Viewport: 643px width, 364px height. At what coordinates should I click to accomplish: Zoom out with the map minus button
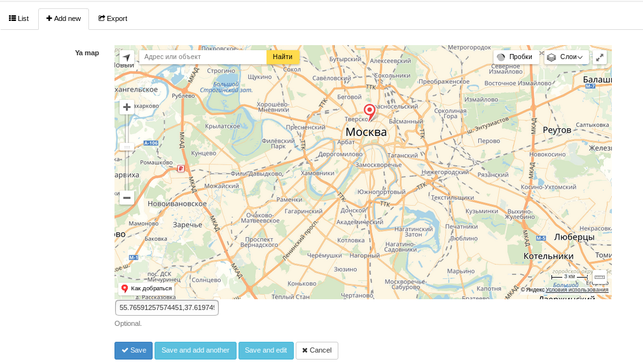(x=127, y=198)
